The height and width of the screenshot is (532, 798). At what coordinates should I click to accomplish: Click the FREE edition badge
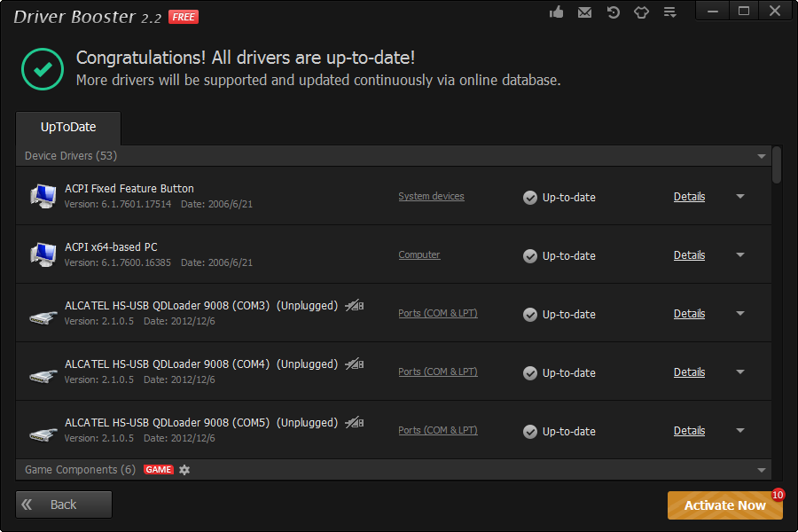[184, 17]
